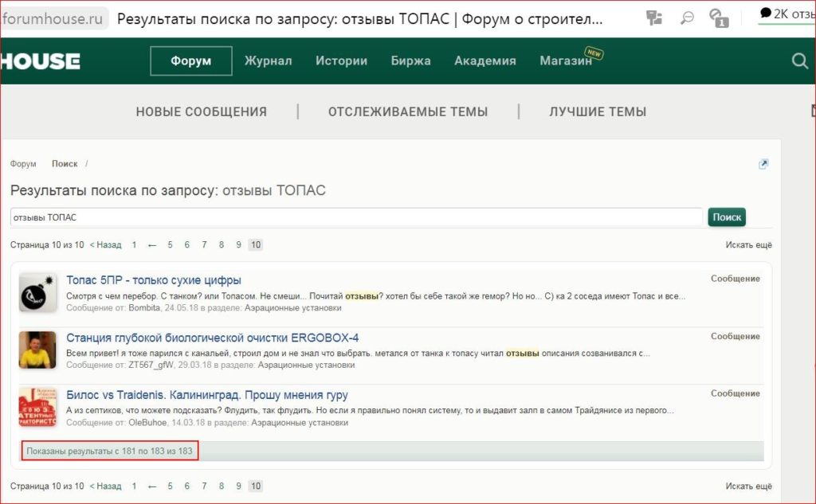The width and height of the screenshot is (816, 504).
Task: Open the Истории menu item
Action: [341, 61]
